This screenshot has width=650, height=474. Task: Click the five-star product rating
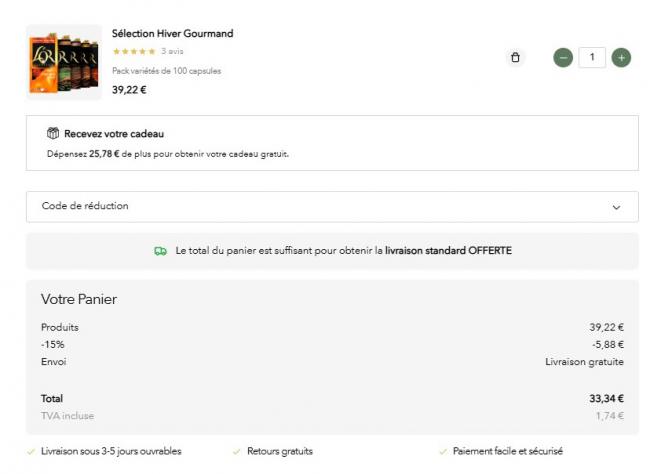(134, 51)
